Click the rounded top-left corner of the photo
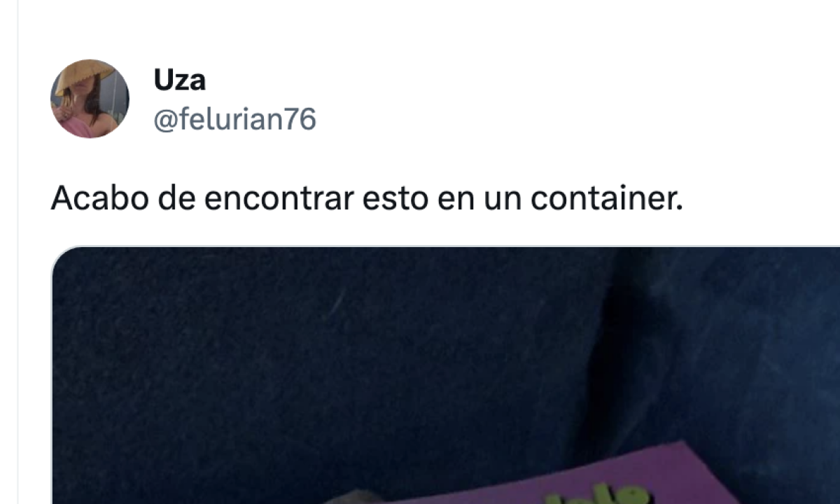Image resolution: width=840 pixels, height=504 pixels. click(x=59, y=253)
